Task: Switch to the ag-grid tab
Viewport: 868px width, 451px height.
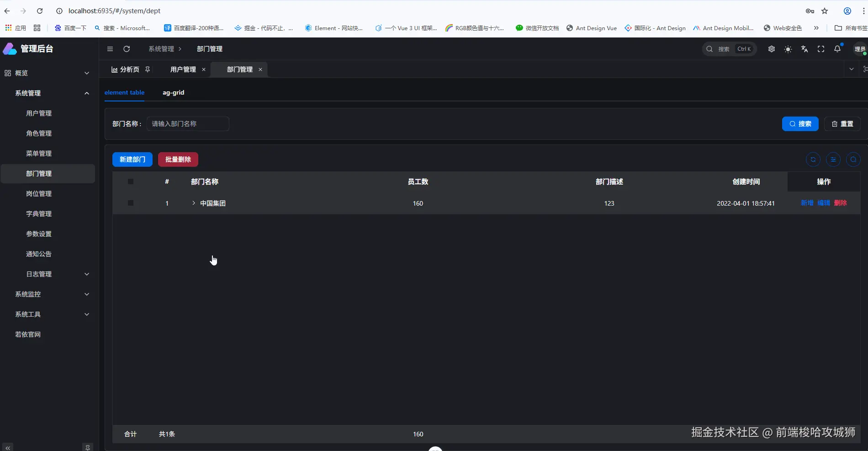Action: pyautogui.click(x=173, y=92)
